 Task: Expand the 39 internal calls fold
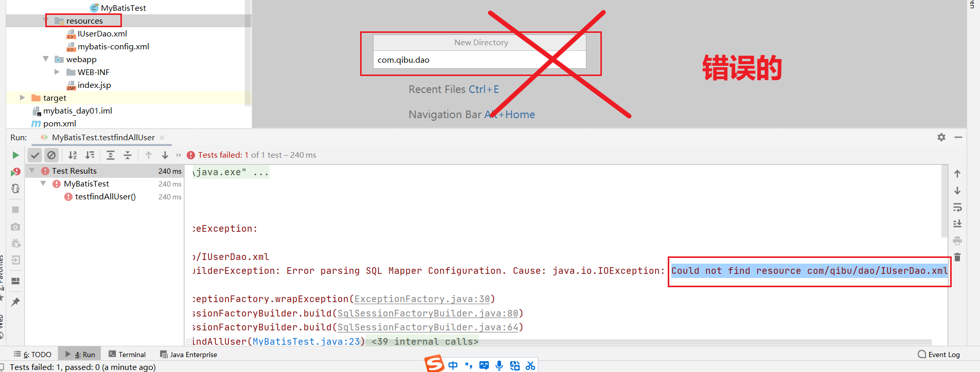click(425, 341)
